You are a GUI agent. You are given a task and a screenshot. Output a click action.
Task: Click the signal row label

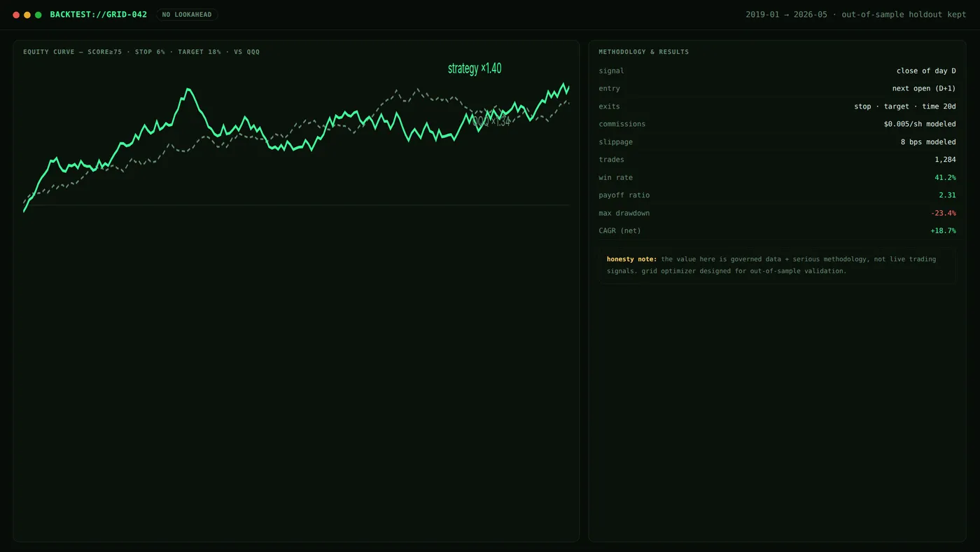coord(611,71)
